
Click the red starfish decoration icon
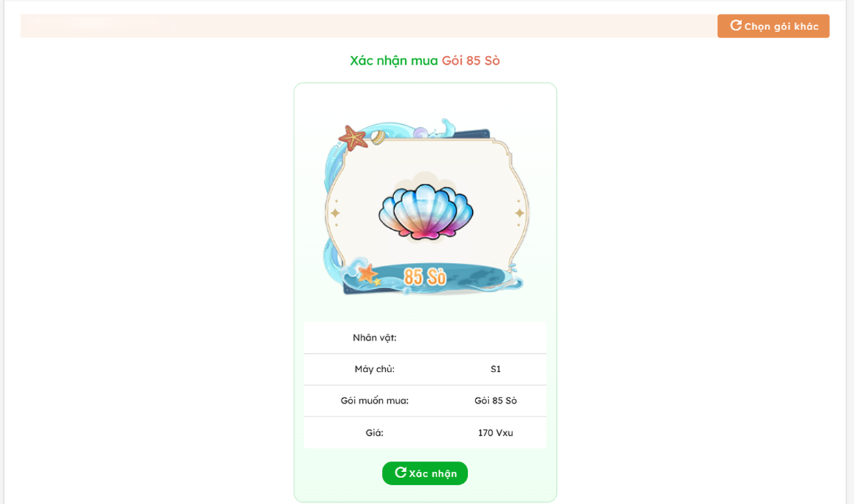point(353,138)
